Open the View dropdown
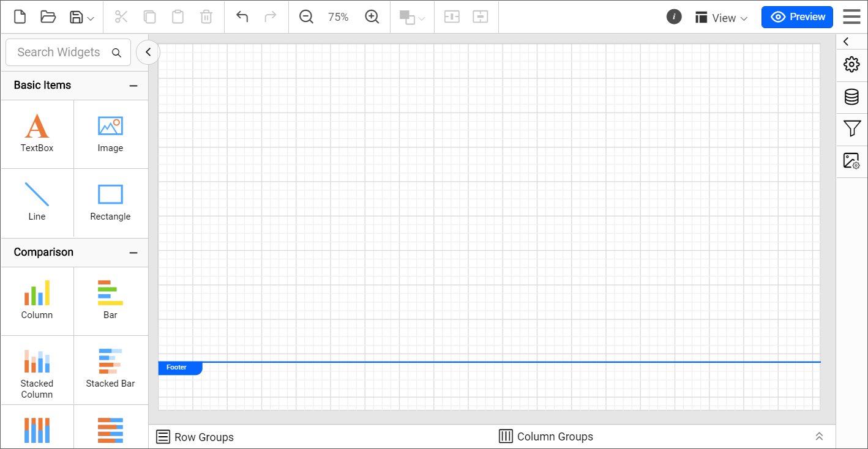Image resolution: width=868 pixels, height=449 pixels. click(x=722, y=17)
